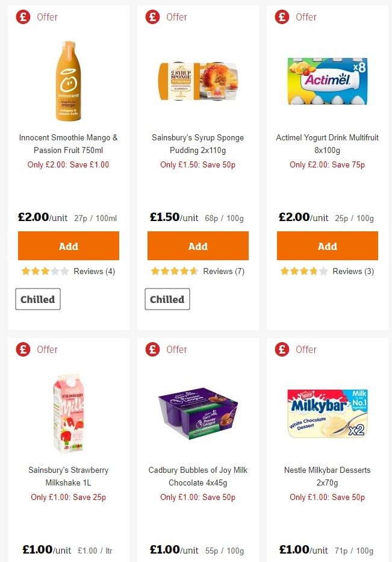The width and height of the screenshot is (392, 562).
Task: Open Nestle Milkybar Desserts product page
Action: [327, 476]
